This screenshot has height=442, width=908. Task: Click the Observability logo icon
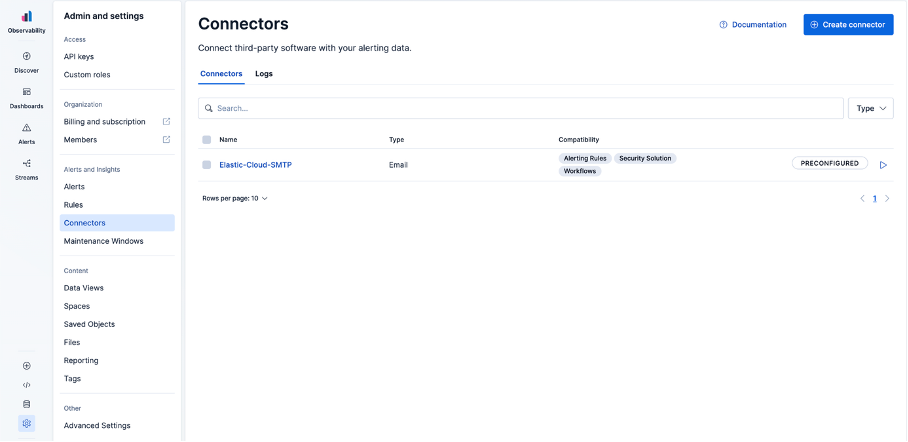(26, 17)
